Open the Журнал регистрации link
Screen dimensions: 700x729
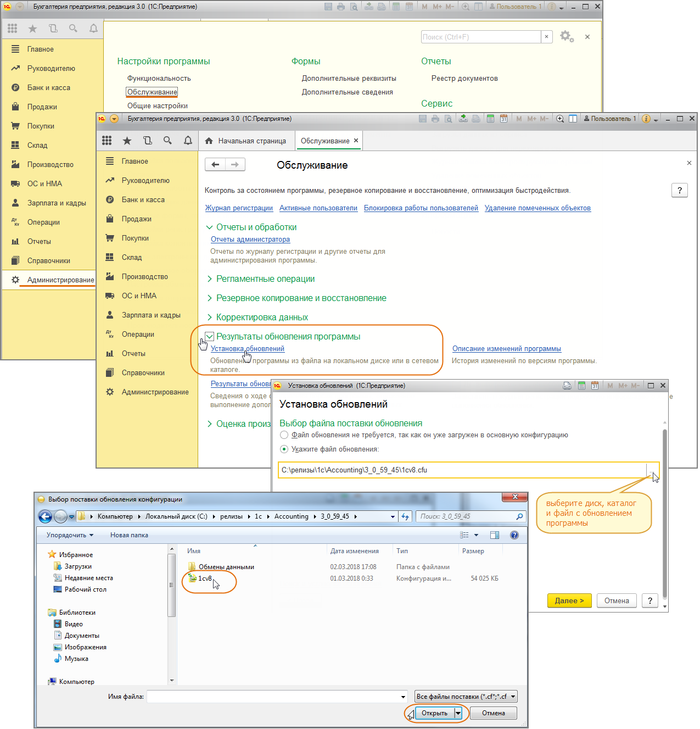pos(239,208)
